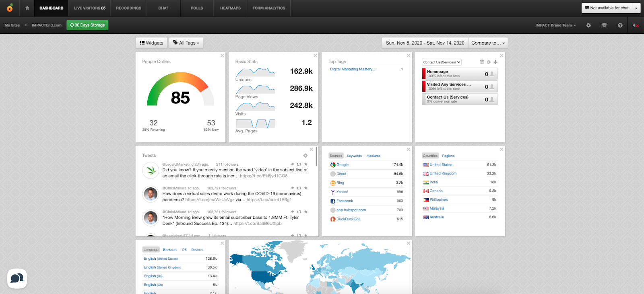Open the app.hubspot.com source link
This screenshot has width=644, height=294.
coord(351,210)
